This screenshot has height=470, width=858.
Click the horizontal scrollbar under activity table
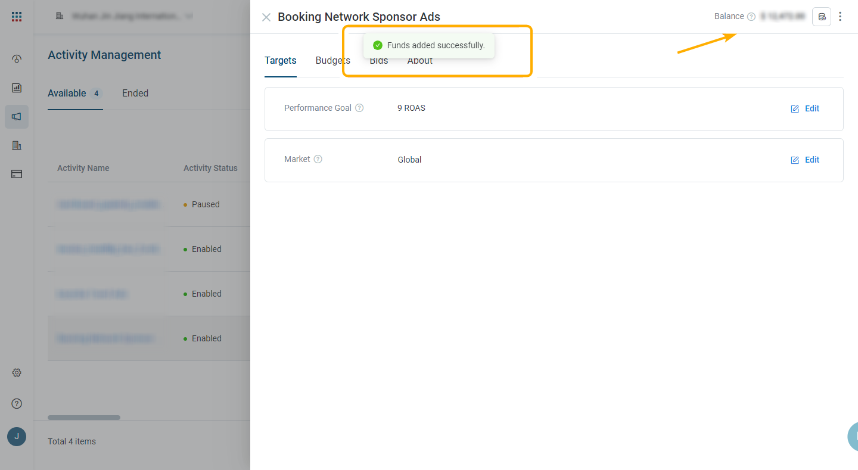(x=84, y=417)
